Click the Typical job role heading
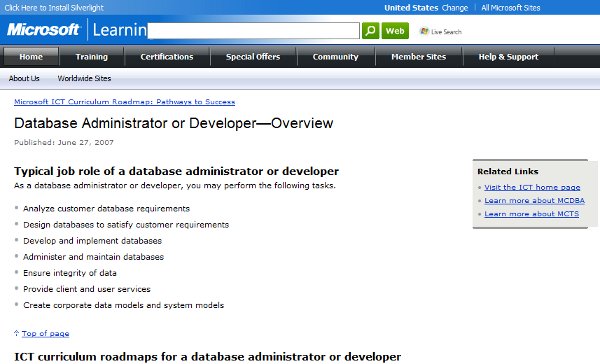600x364 pixels. tap(176, 171)
